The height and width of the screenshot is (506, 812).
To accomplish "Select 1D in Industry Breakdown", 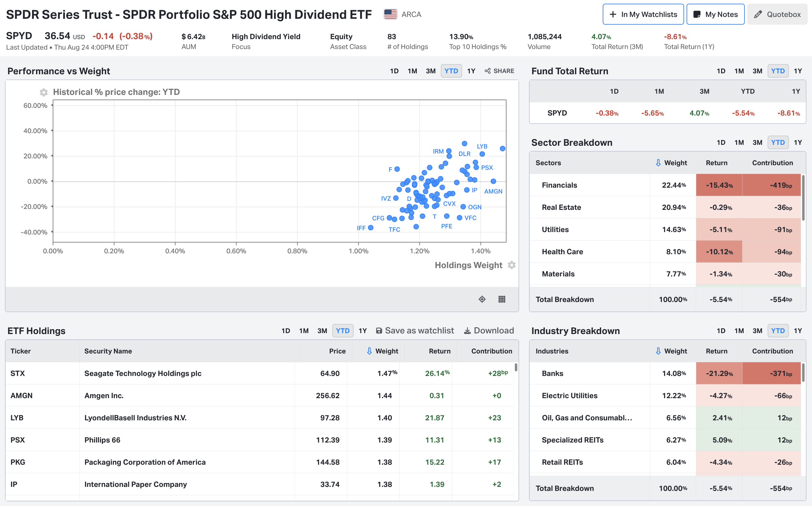I will [x=721, y=331].
